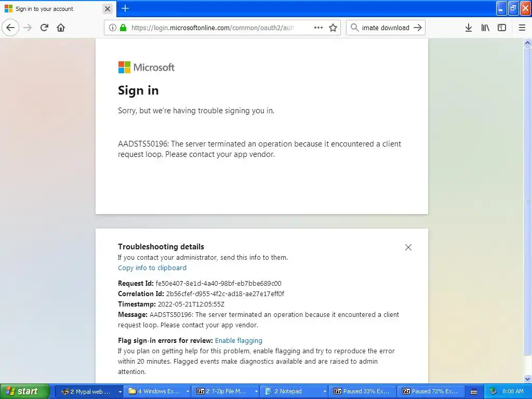
Task: Click the Request Id value text
Action: click(x=218, y=283)
